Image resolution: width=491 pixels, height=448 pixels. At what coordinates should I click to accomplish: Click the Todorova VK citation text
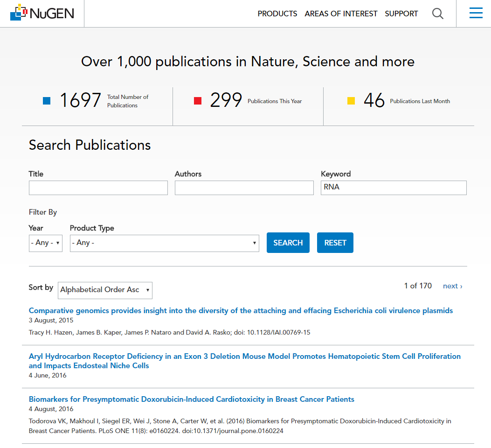click(240, 426)
